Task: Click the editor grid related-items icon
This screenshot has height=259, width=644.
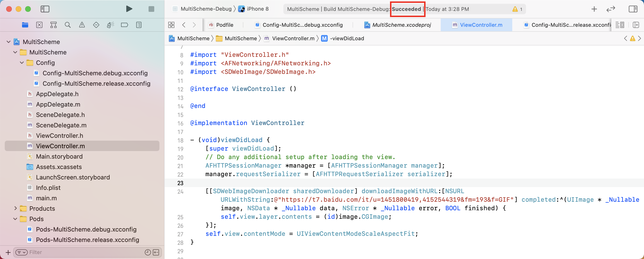Action: pos(171,25)
